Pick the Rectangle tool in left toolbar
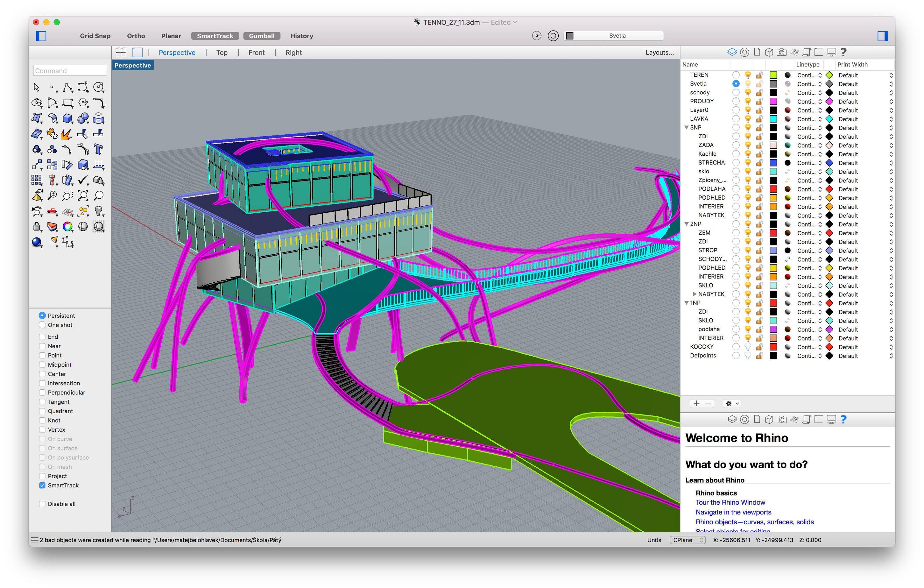Screen dimensions: 924x588 point(67,103)
